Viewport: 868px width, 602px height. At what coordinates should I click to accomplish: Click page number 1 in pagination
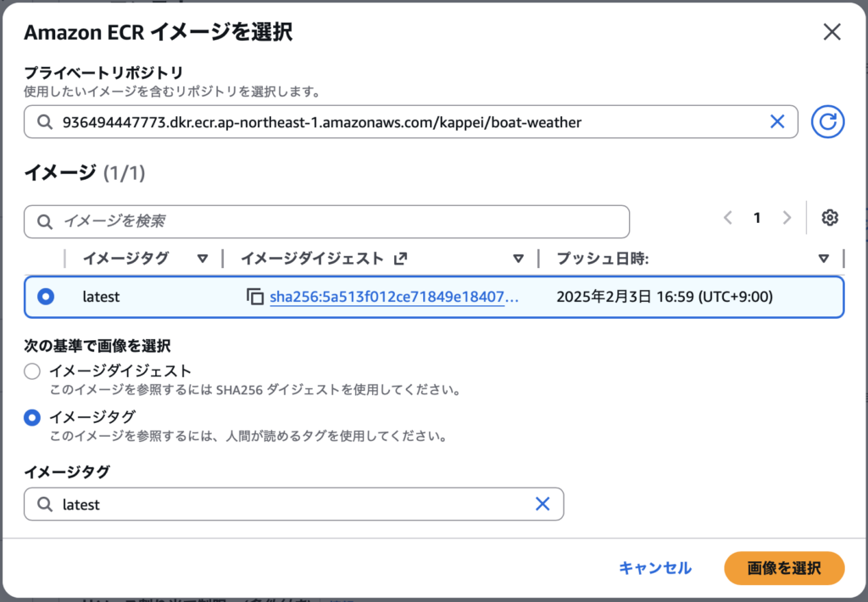point(757,218)
